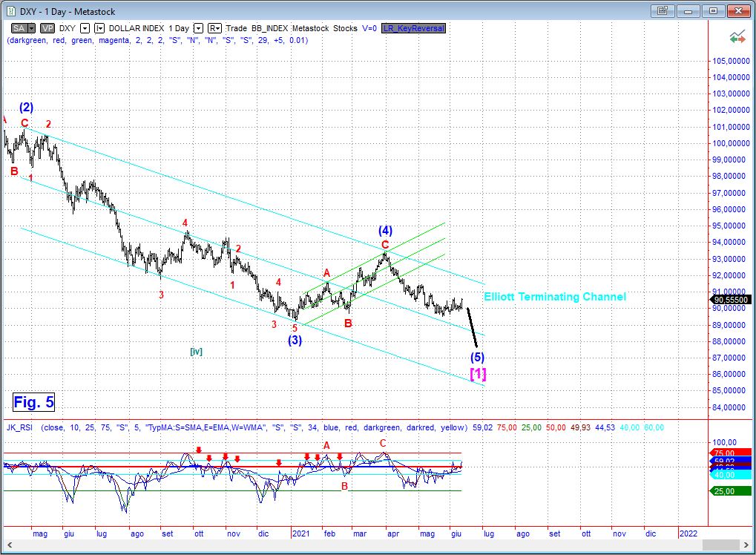This screenshot has width=756, height=555.
Task: Select the 'Fig. 5' text box
Action: 33,402
